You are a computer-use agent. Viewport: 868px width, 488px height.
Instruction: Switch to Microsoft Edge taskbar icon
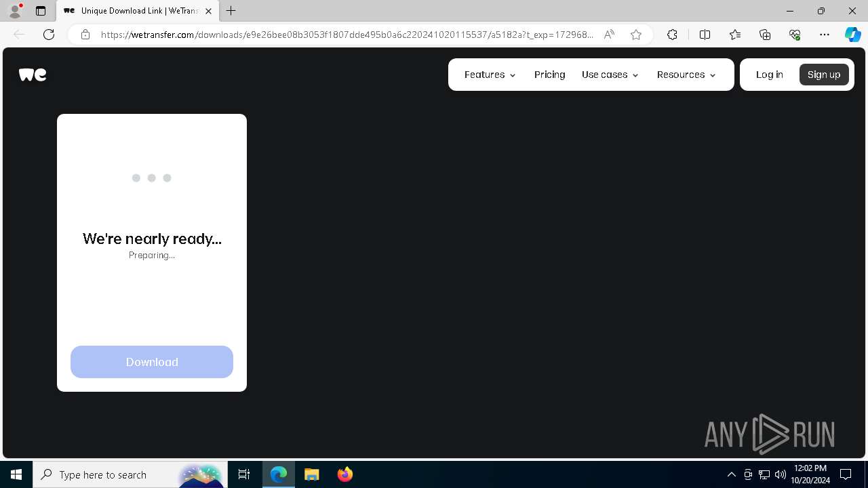coord(279,474)
